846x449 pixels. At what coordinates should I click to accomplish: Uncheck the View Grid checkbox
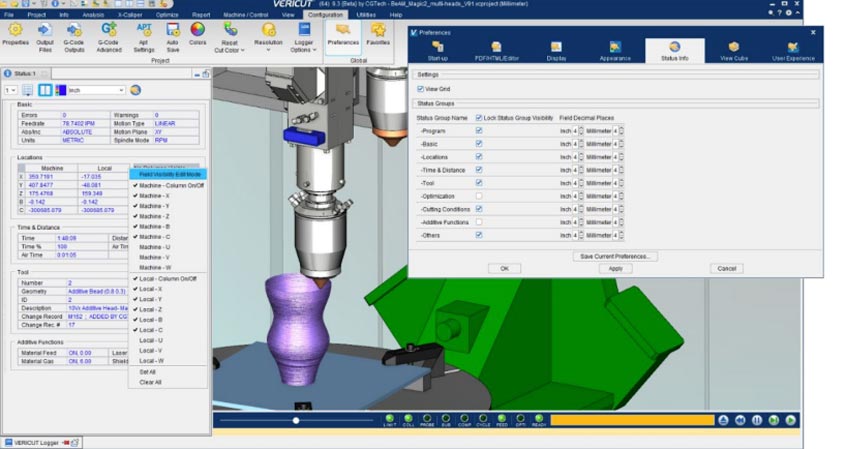tap(420, 89)
